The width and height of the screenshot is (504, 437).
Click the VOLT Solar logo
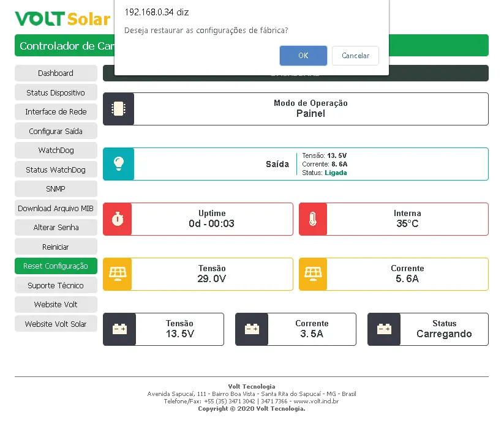coord(62,18)
